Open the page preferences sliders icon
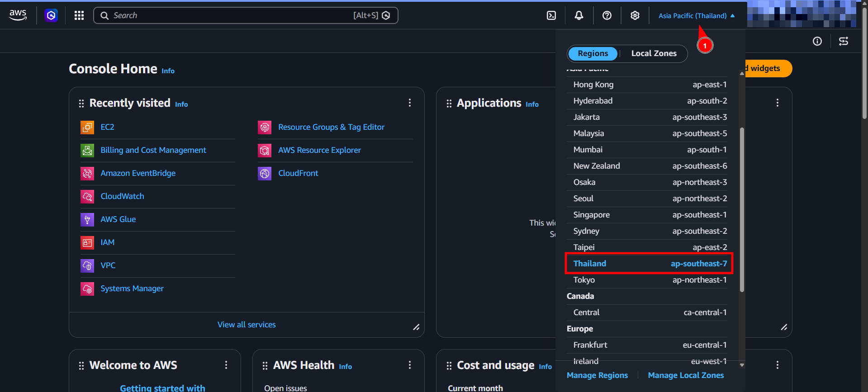This screenshot has width=868, height=392. click(844, 41)
